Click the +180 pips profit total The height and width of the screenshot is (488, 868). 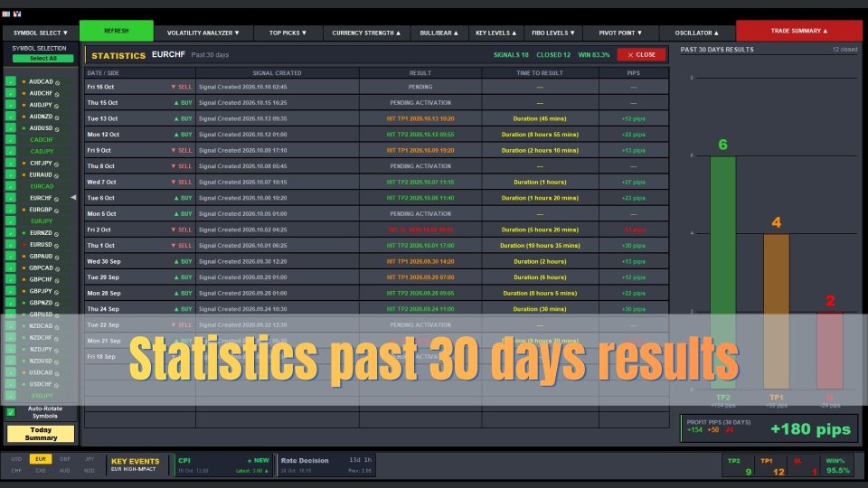click(x=810, y=428)
